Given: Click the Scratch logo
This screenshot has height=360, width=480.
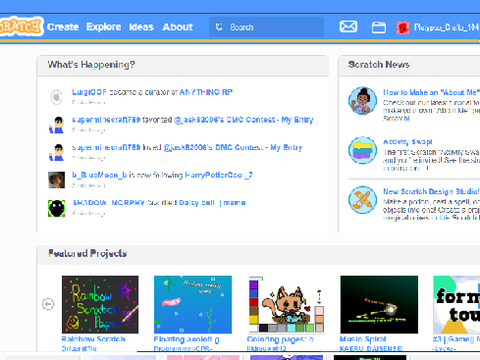Looking at the screenshot, I should [x=21, y=26].
